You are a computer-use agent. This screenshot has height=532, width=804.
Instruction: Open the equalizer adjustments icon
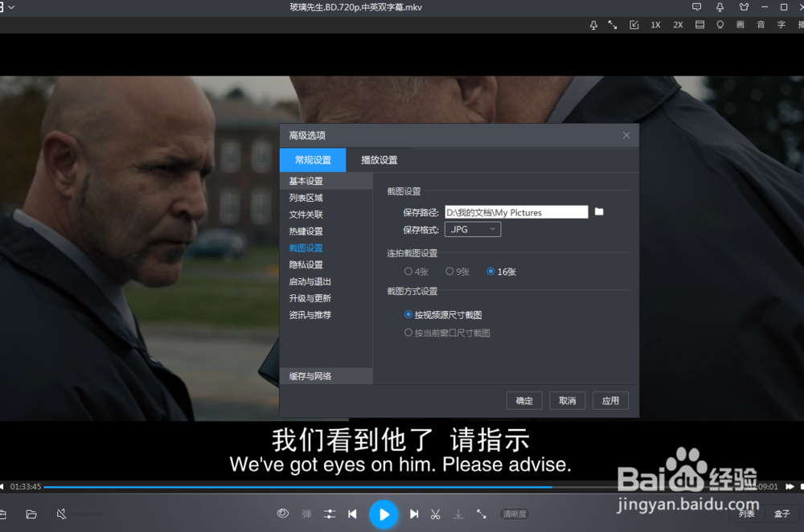coord(330,514)
